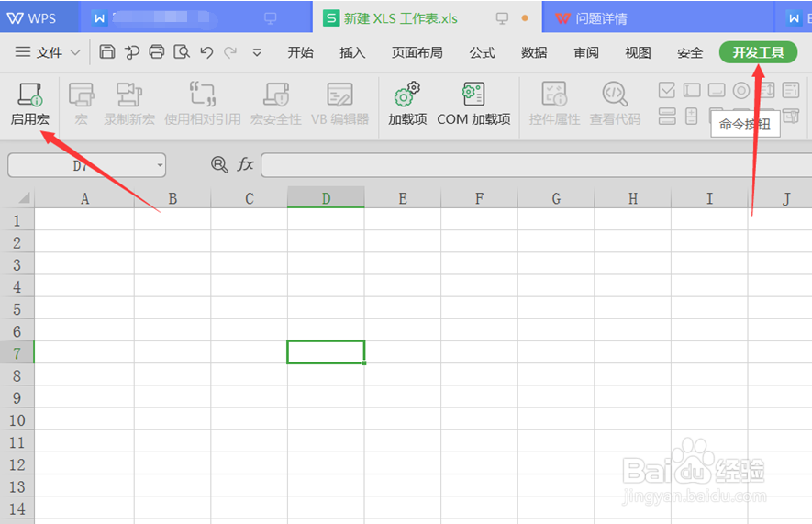Click the selected cell D7
This screenshot has height=524, width=812.
click(x=326, y=352)
